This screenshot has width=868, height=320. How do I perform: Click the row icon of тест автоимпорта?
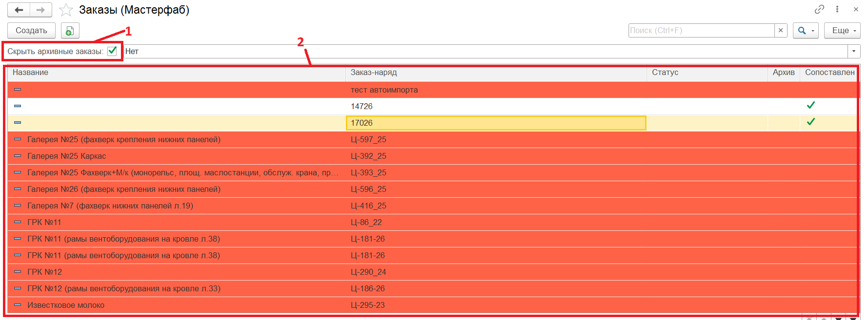[x=18, y=90]
